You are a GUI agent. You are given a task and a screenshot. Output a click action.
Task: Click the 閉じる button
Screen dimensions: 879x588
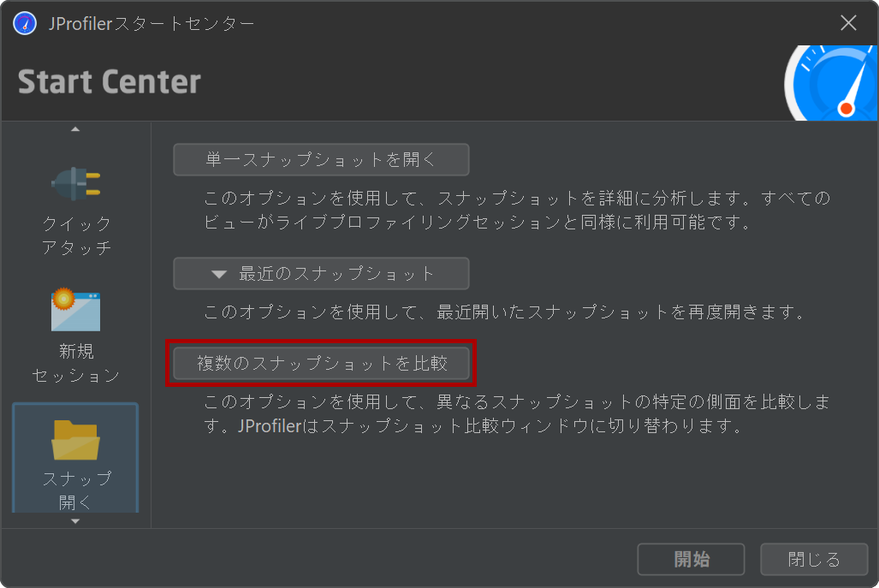(x=814, y=559)
